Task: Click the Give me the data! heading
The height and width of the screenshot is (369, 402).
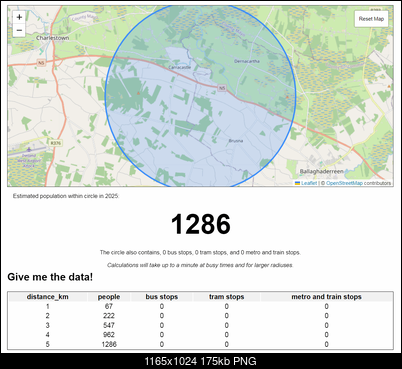Action: click(50, 277)
